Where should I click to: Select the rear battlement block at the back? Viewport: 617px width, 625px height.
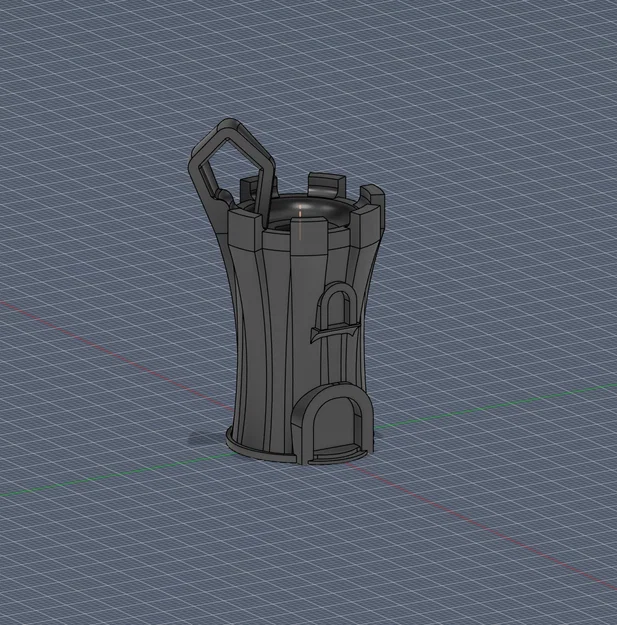click(326, 185)
